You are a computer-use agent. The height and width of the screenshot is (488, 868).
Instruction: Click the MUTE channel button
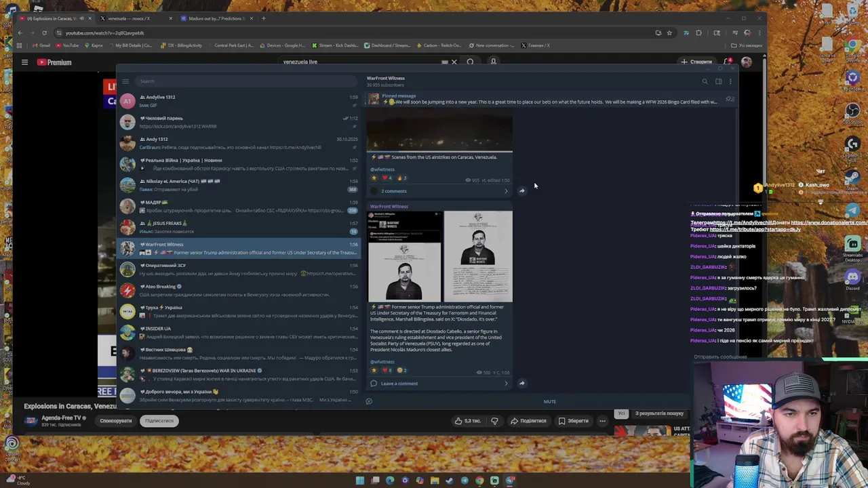click(x=549, y=402)
